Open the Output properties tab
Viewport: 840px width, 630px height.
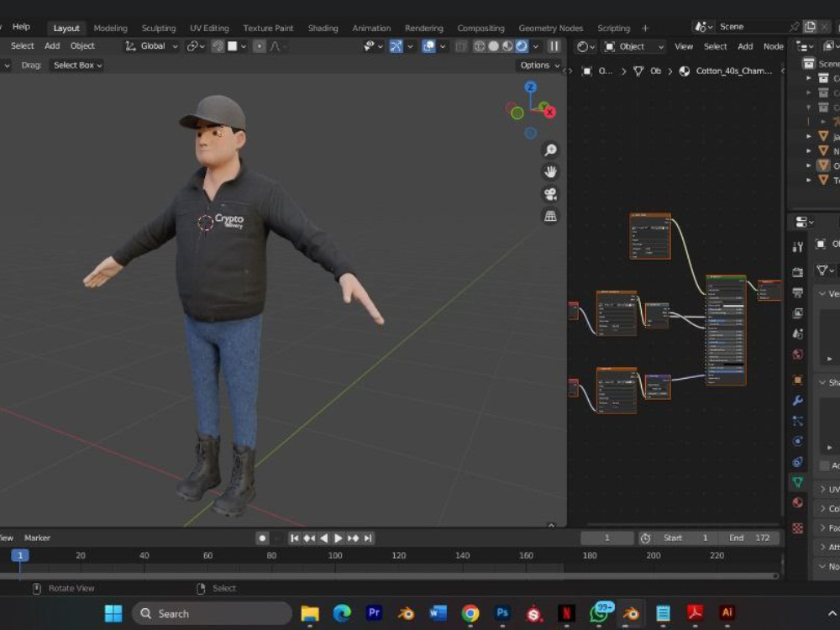tap(798, 292)
